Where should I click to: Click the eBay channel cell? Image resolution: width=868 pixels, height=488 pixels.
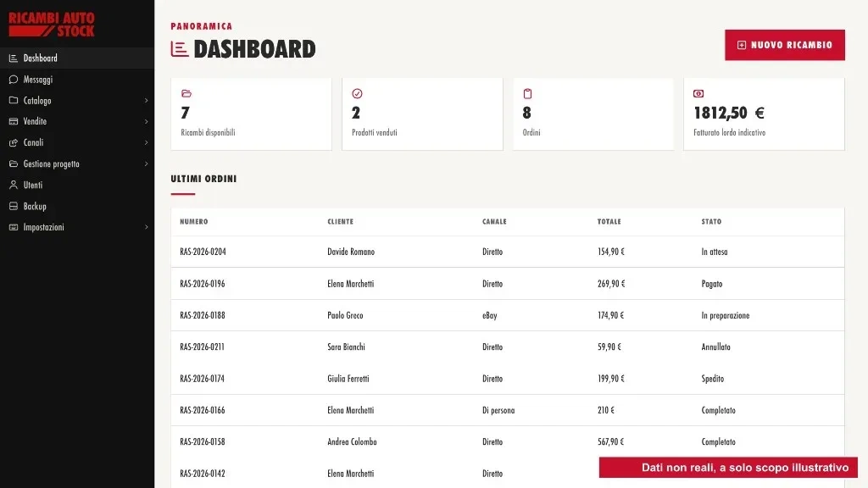[490, 315]
